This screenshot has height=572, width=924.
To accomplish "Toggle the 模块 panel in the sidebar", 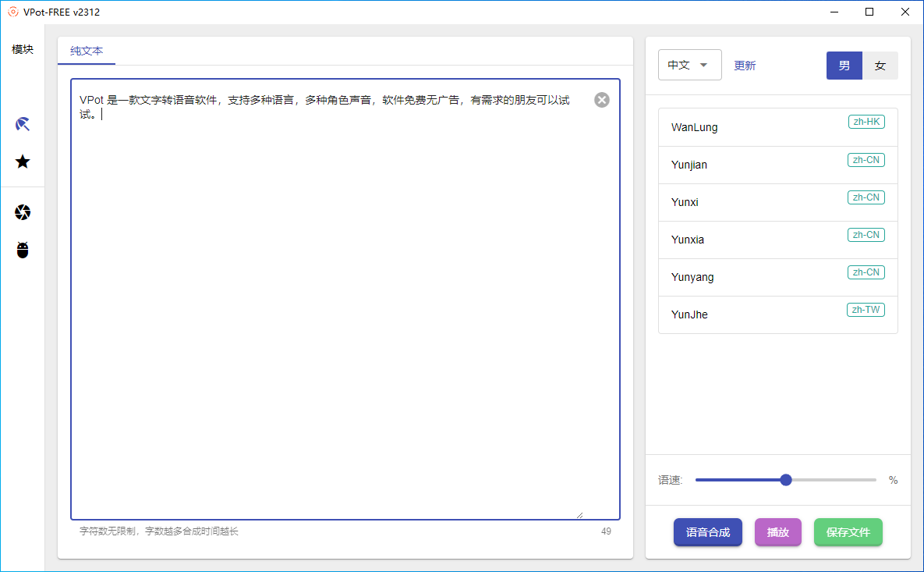I will (x=23, y=48).
